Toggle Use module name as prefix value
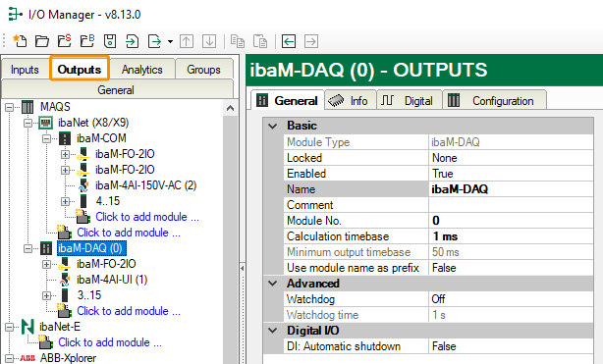The width and height of the screenshot is (603, 364). [x=511, y=268]
